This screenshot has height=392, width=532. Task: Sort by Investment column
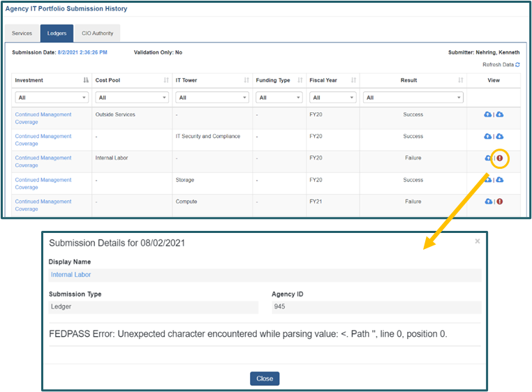[x=86, y=80]
